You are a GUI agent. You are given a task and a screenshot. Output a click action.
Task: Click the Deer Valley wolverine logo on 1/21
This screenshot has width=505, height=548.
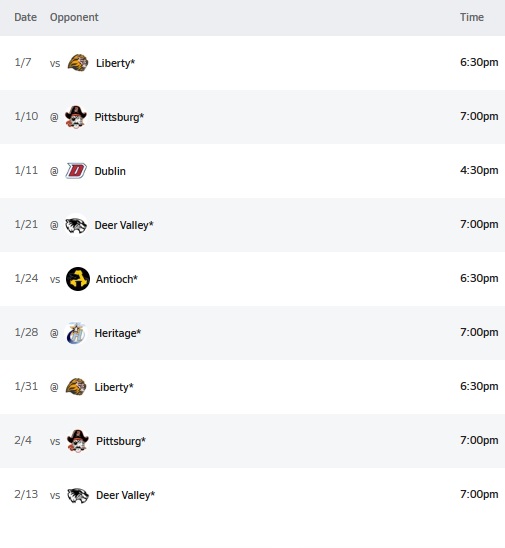click(x=76, y=225)
